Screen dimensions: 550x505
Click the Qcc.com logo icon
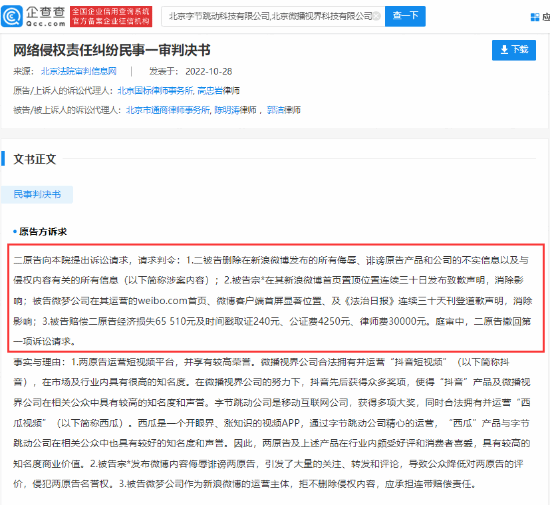(12, 16)
